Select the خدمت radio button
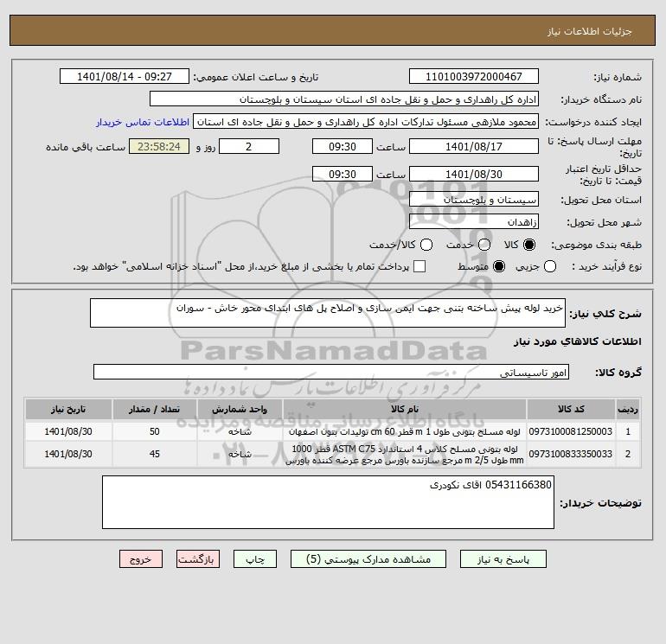Screen dimensions: 666x644 point(484,245)
